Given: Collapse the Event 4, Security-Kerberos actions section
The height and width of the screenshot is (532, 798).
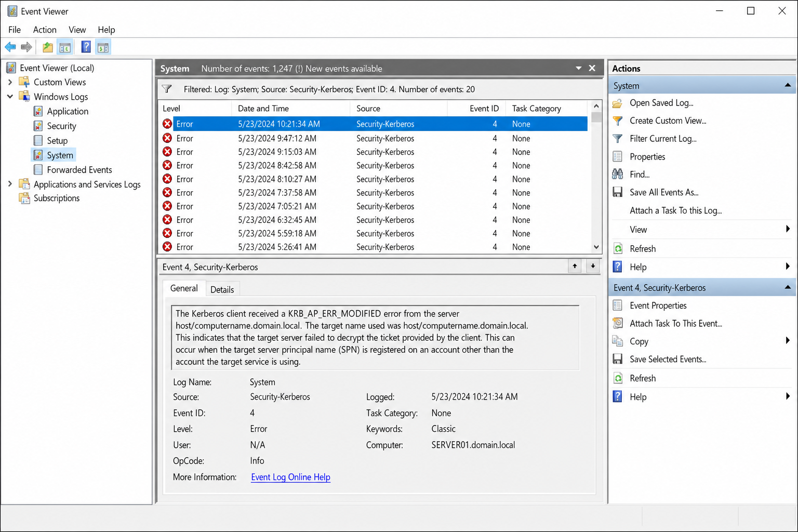Looking at the screenshot, I should (x=788, y=287).
